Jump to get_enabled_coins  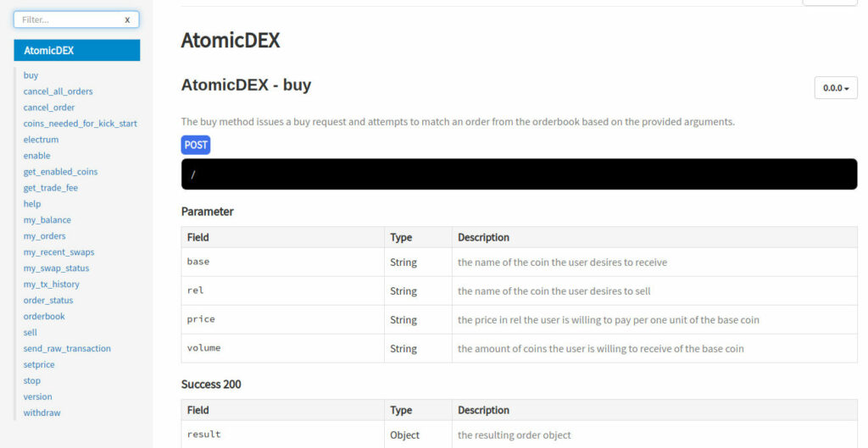pyautogui.click(x=60, y=171)
